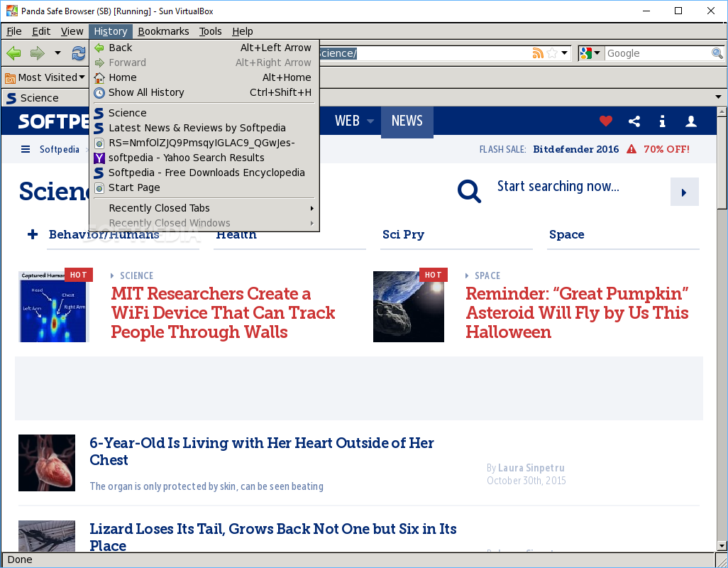The width and height of the screenshot is (728, 568).
Task: Choose Latest News & Reviews by Softpedia entry
Action: point(204,128)
